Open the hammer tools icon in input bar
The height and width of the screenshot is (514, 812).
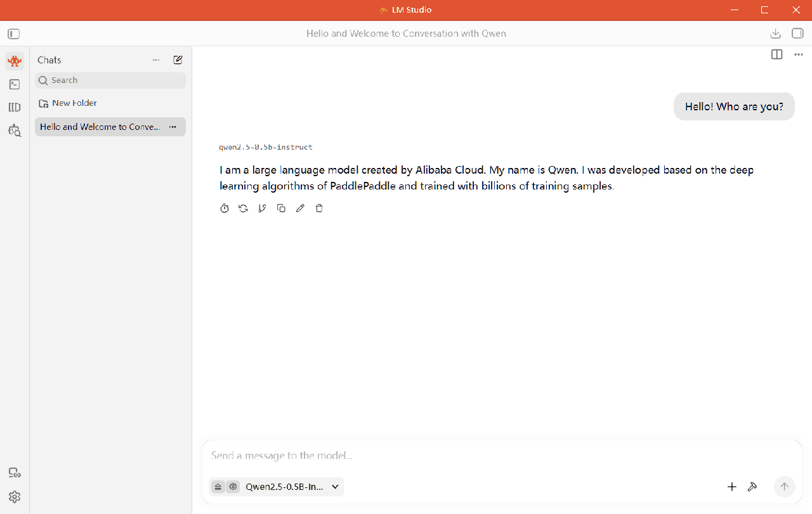[x=752, y=487]
